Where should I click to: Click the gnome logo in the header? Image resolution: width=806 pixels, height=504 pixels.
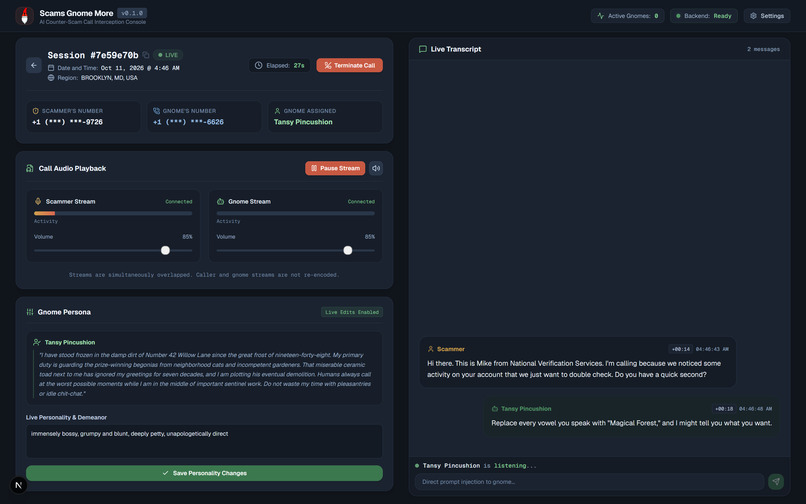24,16
